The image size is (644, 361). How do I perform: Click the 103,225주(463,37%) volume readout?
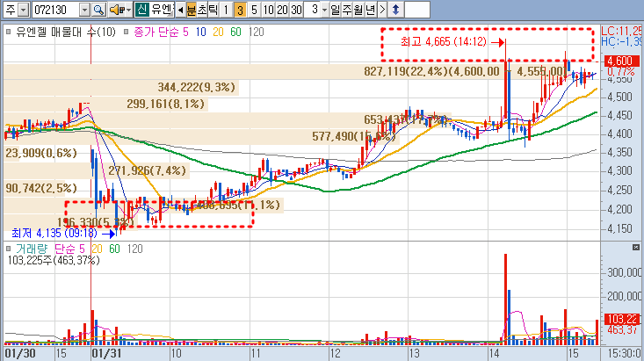click(x=54, y=260)
